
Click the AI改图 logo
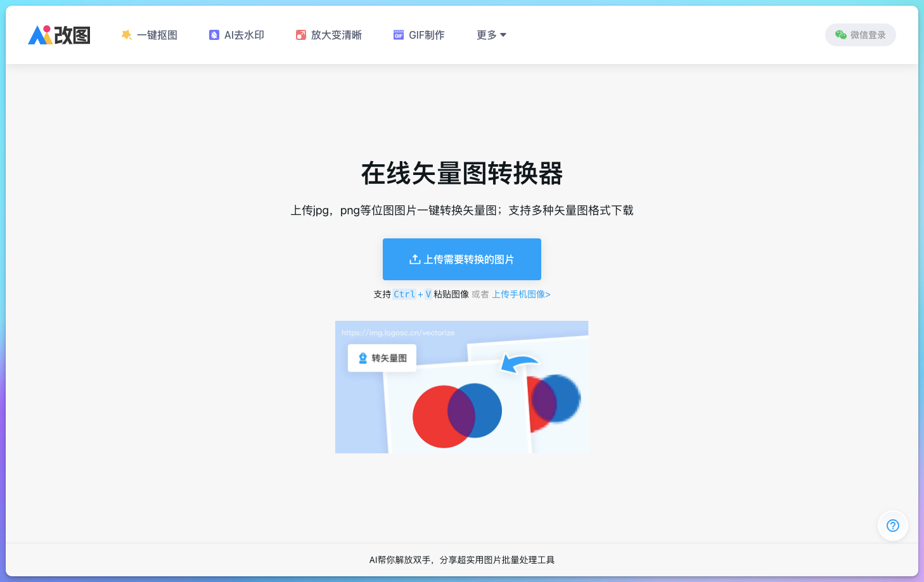58,35
